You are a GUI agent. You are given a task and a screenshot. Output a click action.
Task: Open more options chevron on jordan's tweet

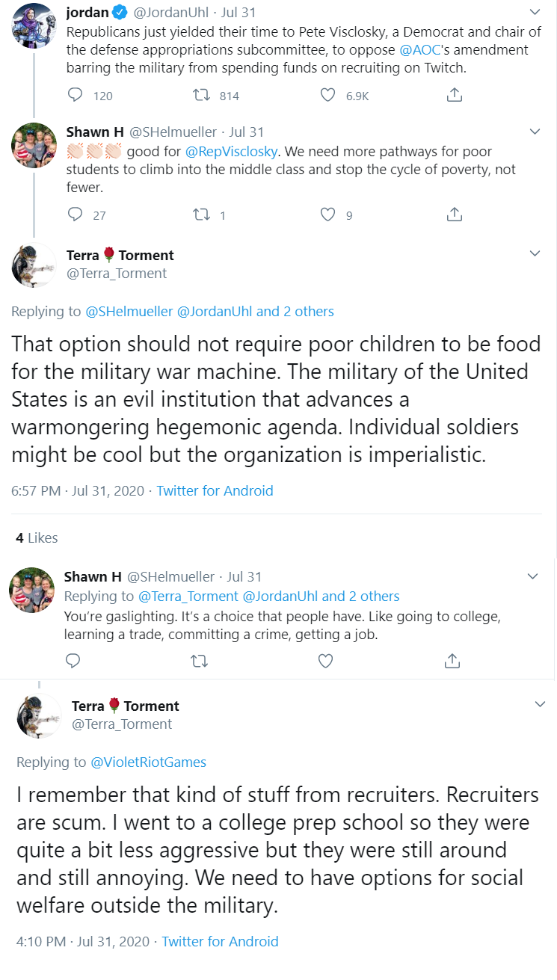535,12
